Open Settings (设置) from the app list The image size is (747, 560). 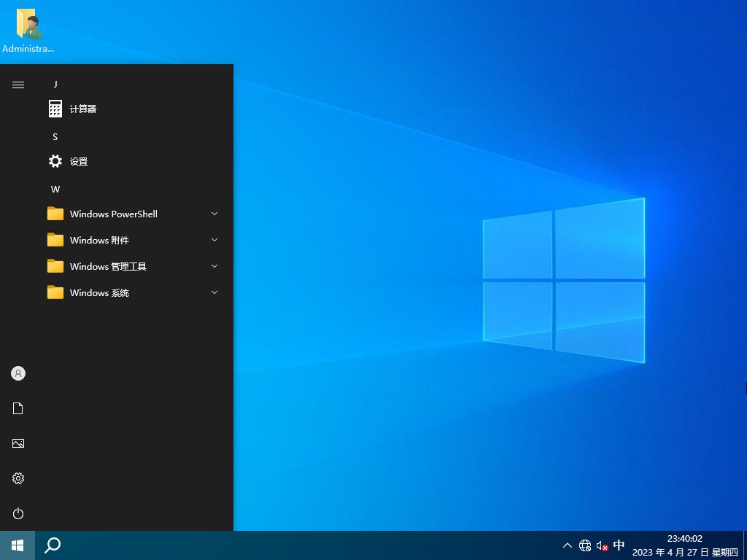[78, 162]
